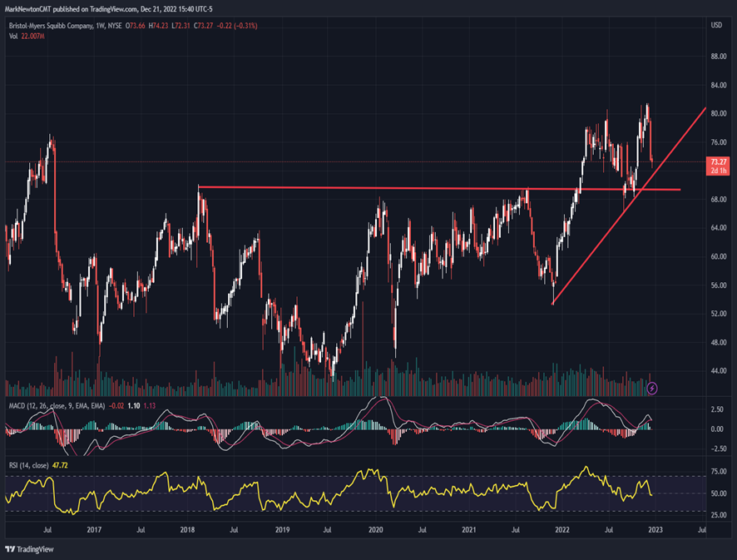Click the MACD line value 1.10

(x=133, y=406)
